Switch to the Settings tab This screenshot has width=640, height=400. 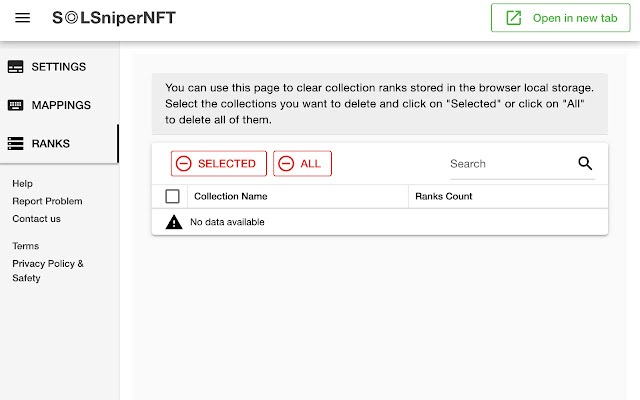[x=59, y=67]
